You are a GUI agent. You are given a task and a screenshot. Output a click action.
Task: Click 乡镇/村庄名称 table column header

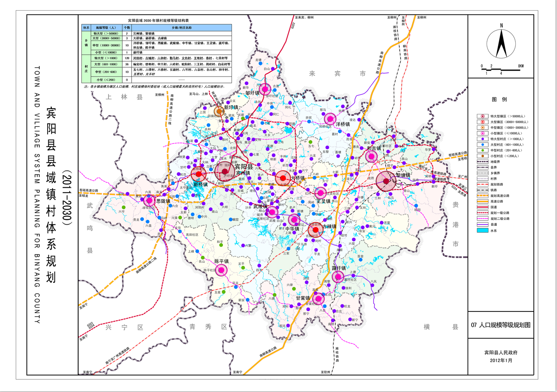182,28
